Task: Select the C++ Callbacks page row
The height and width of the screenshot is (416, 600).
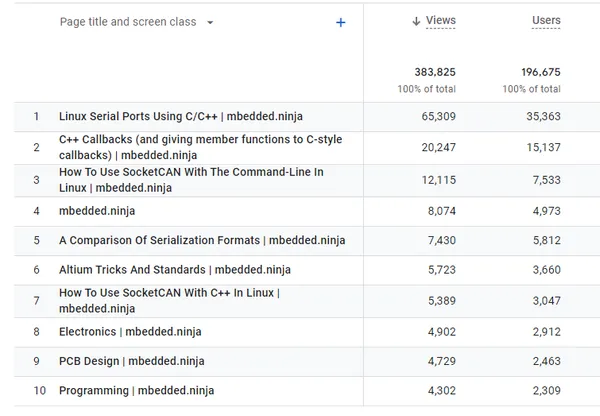Action: [x=200, y=147]
